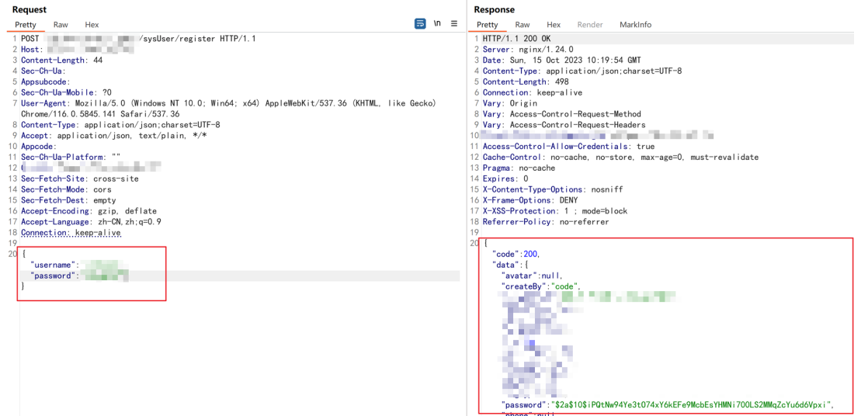
Task: Open the Request panel hamburger menu
Action: (454, 24)
